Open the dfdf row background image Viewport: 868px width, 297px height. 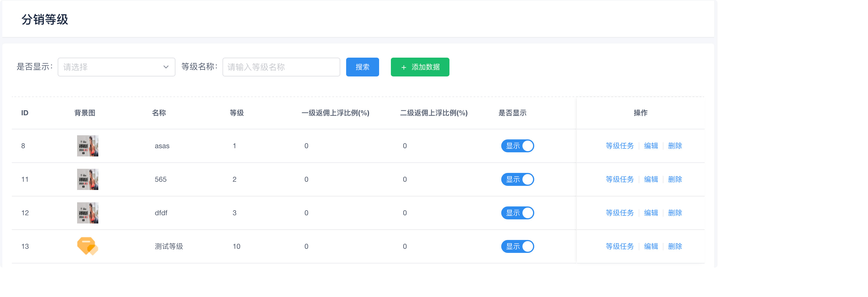[x=88, y=213]
